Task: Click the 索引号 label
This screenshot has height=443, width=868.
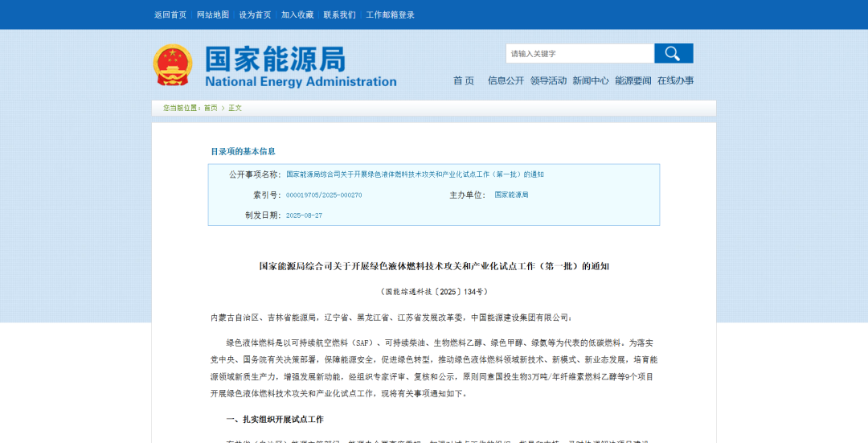Action: point(268,195)
